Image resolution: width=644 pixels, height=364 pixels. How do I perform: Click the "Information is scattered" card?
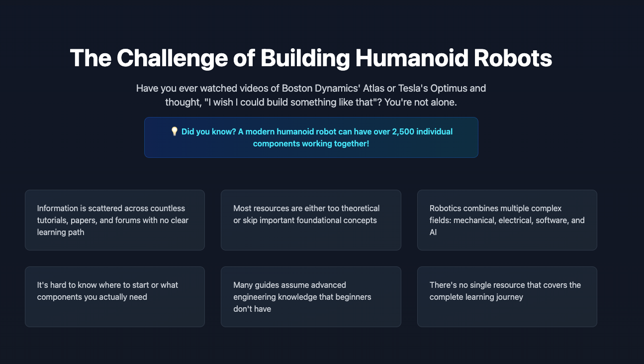(114, 220)
